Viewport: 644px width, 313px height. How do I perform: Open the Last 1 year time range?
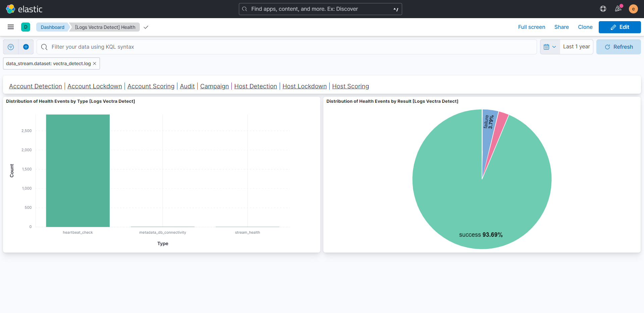click(576, 47)
